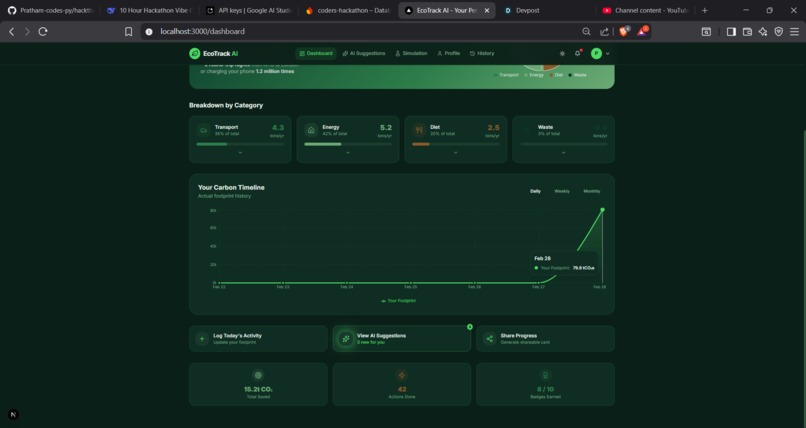Click the green badge on AI Suggestions card
806x428 pixels.
pos(470,327)
